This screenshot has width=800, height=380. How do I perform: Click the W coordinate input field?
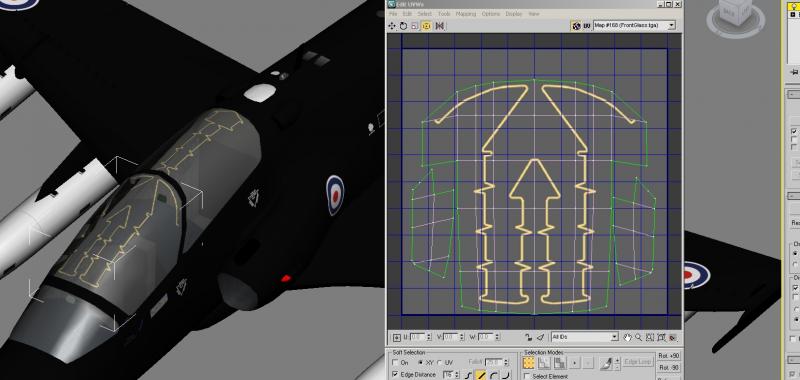pyautogui.click(x=485, y=337)
